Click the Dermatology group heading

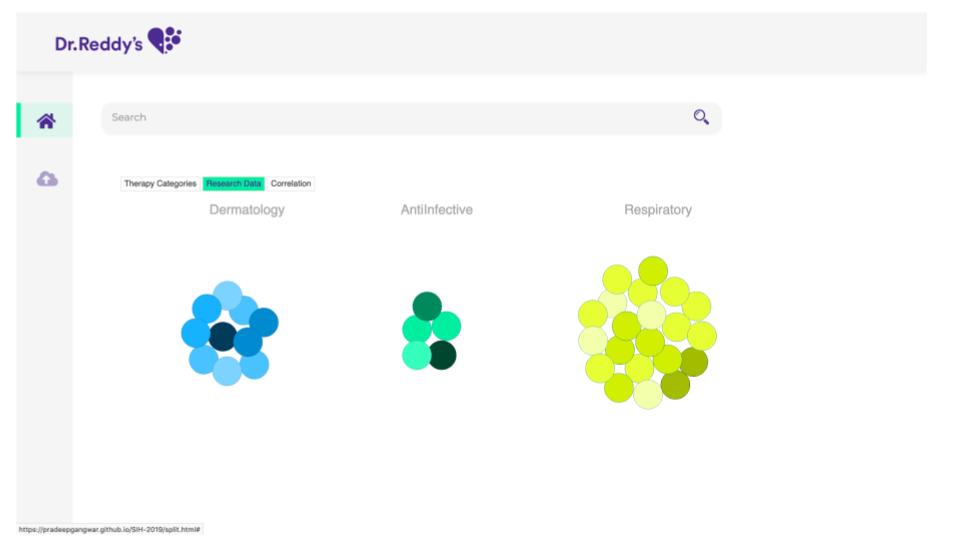pos(247,210)
